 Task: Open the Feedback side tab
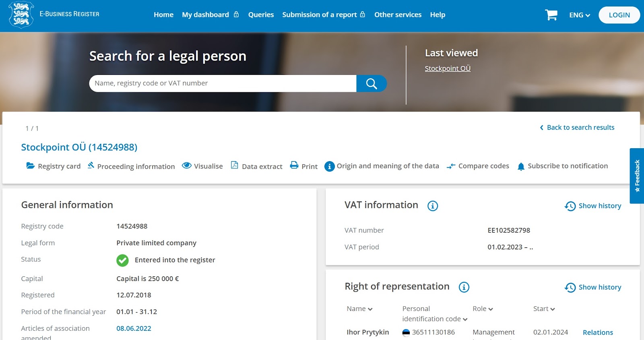[x=637, y=176]
